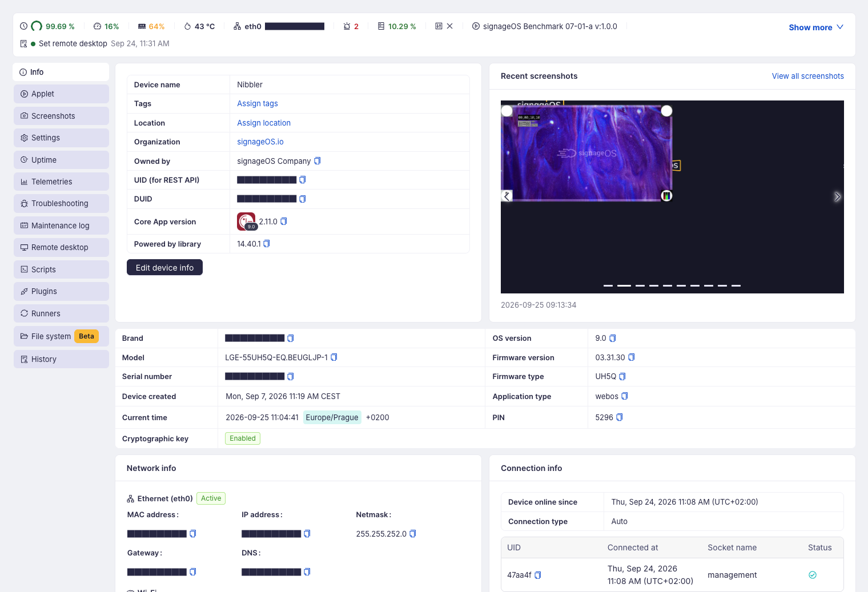Copy the DNS value
The width and height of the screenshot is (868, 592).
click(x=307, y=572)
